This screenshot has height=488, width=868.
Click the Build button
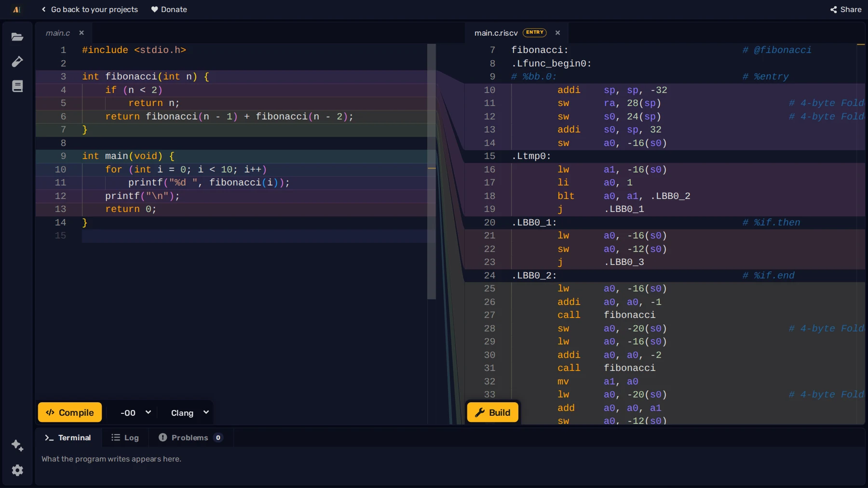(493, 412)
